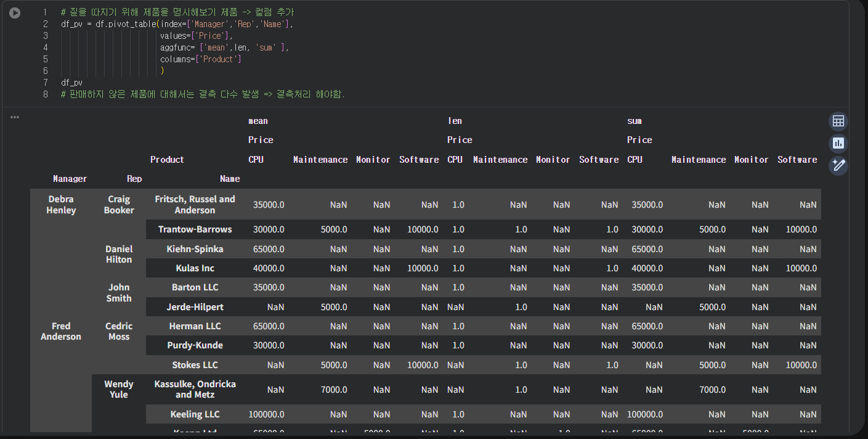Select the John Smith rep cell
The image size is (868, 439).
pos(119,293)
